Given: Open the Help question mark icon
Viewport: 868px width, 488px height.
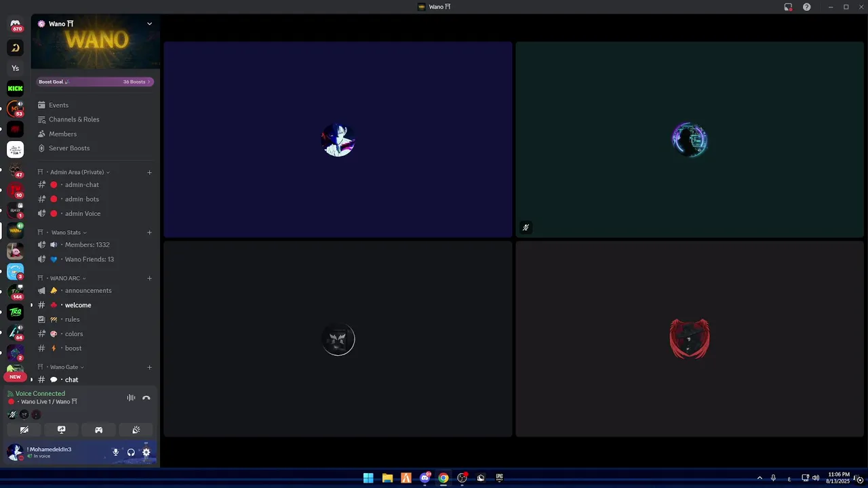Looking at the screenshot, I should (x=807, y=7).
